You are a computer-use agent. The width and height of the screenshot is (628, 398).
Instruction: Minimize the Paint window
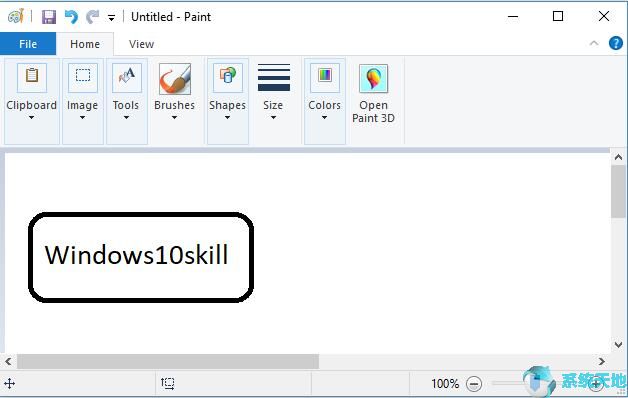click(x=513, y=16)
